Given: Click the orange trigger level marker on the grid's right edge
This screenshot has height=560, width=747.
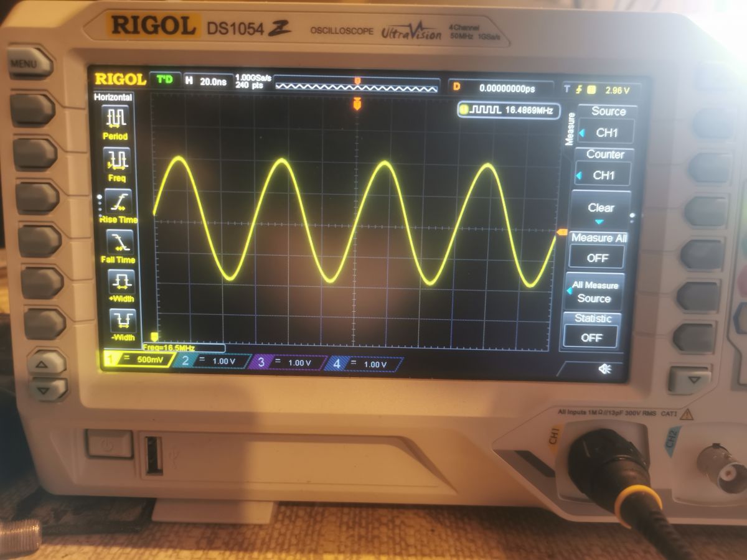Looking at the screenshot, I should [561, 232].
